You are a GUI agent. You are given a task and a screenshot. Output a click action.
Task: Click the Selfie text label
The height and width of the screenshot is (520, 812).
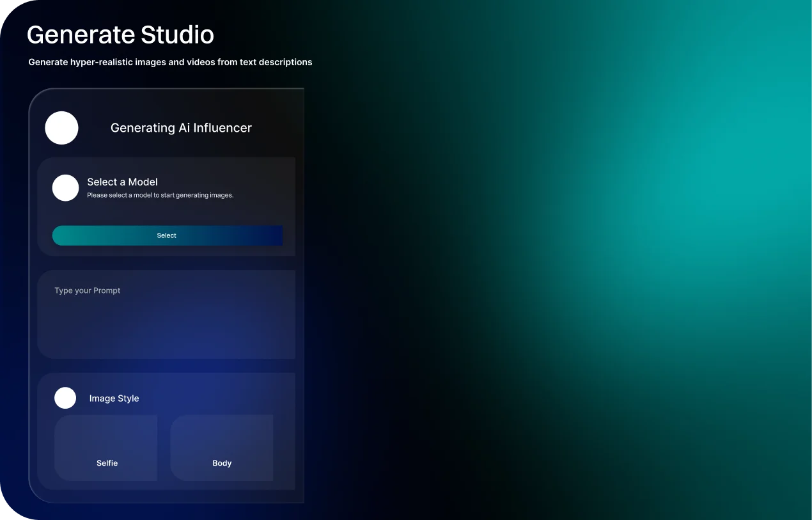[107, 463]
